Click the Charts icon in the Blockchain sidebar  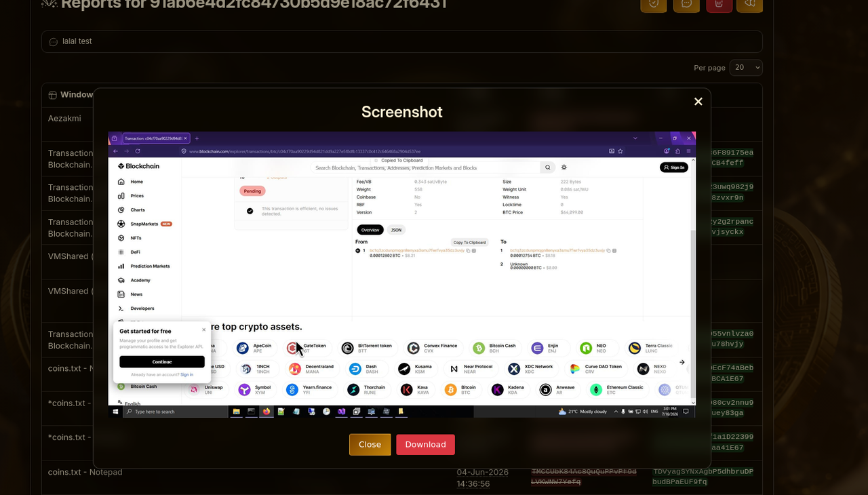(121, 210)
